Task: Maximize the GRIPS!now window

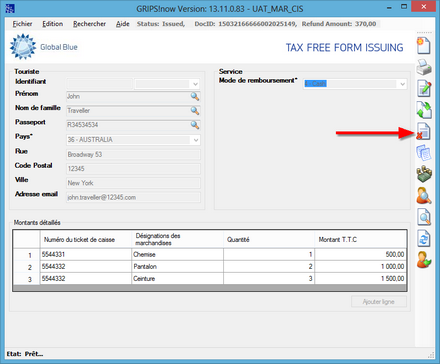Action: (404, 7)
